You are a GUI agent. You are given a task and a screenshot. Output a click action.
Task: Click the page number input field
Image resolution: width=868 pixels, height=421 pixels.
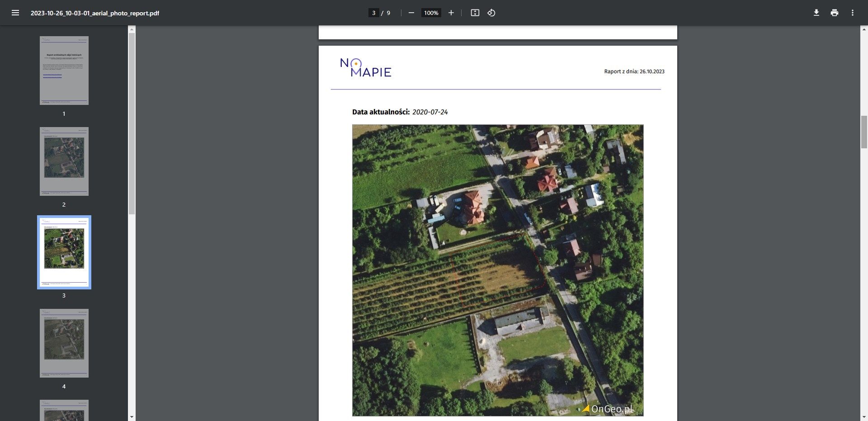point(373,13)
